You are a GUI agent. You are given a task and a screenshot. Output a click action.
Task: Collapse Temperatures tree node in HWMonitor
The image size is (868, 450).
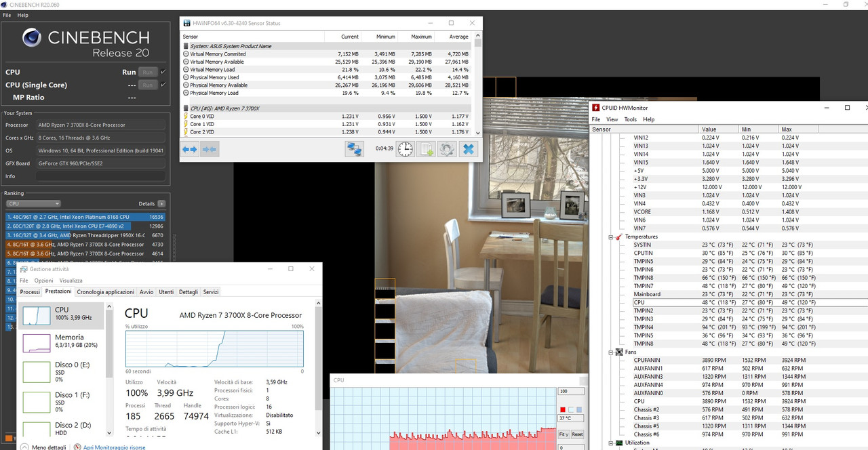[x=611, y=237]
